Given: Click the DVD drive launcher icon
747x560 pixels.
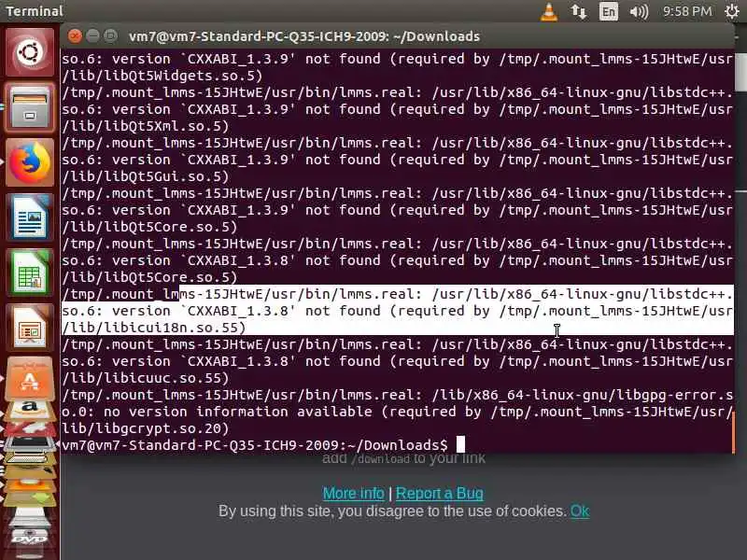Looking at the screenshot, I should coord(30,536).
